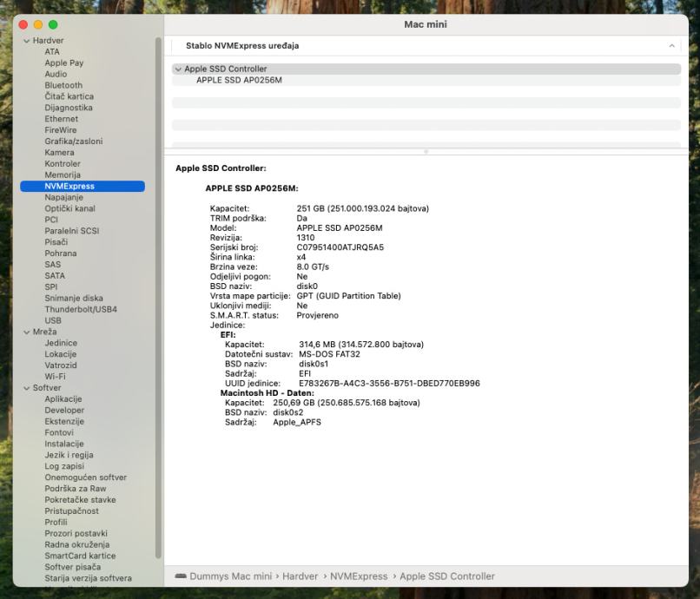Collapse the Hardver section in sidebar
700x599 pixels.
pyautogui.click(x=26, y=41)
